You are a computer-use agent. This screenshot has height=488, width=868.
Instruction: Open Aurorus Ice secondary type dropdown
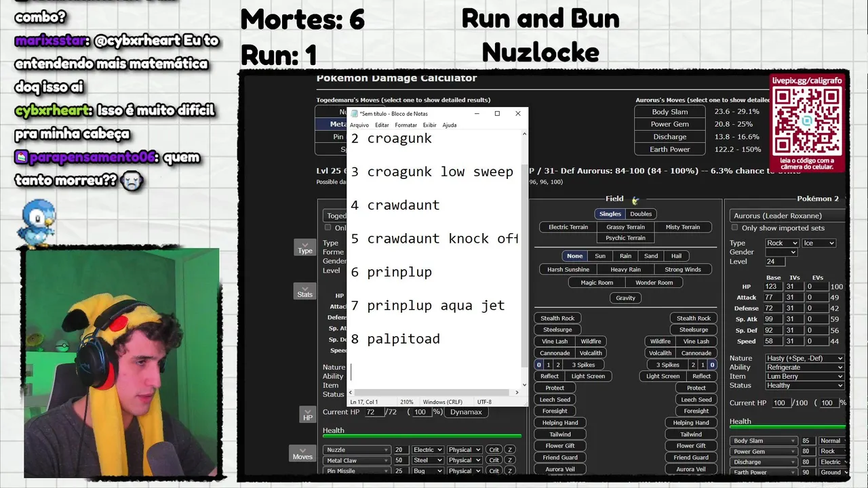coord(818,243)
